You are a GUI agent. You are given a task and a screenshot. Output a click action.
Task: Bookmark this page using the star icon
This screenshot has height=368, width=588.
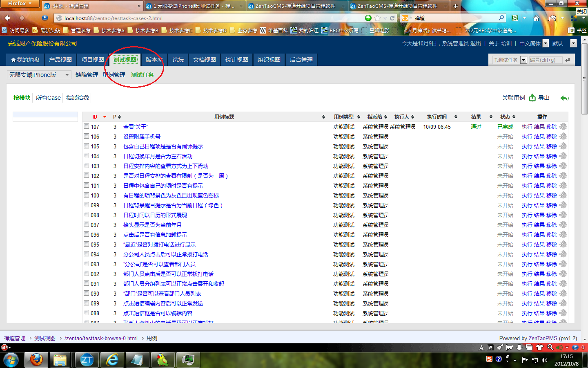pos(377,18)
